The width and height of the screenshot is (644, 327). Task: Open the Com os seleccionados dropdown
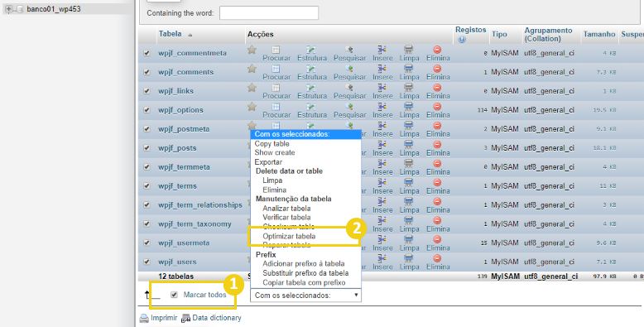[305, 296]
